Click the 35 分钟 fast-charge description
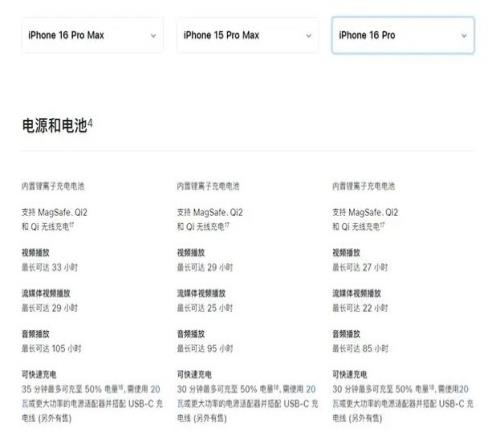The height and width of the screenshot is (440, 500). click(92, 404)
